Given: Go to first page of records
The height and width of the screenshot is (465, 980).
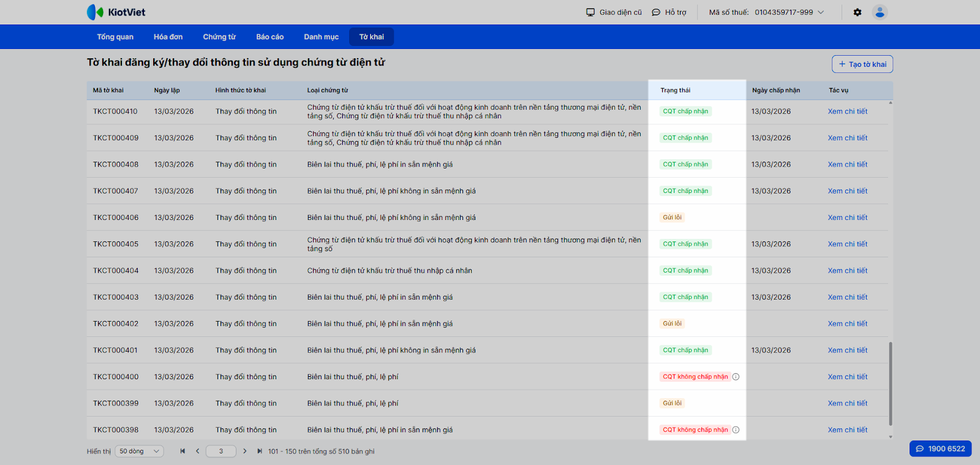Looking at the screenshot, I should coord(183,452).
